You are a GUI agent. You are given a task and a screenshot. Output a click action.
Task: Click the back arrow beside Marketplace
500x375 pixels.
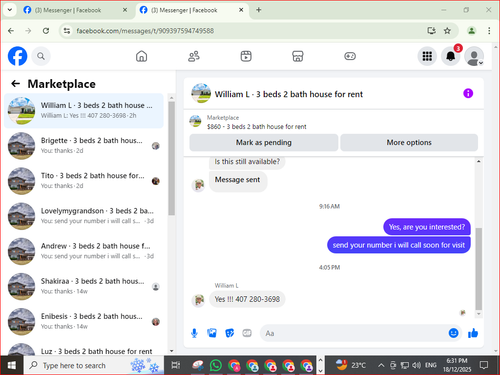(16, 83)
